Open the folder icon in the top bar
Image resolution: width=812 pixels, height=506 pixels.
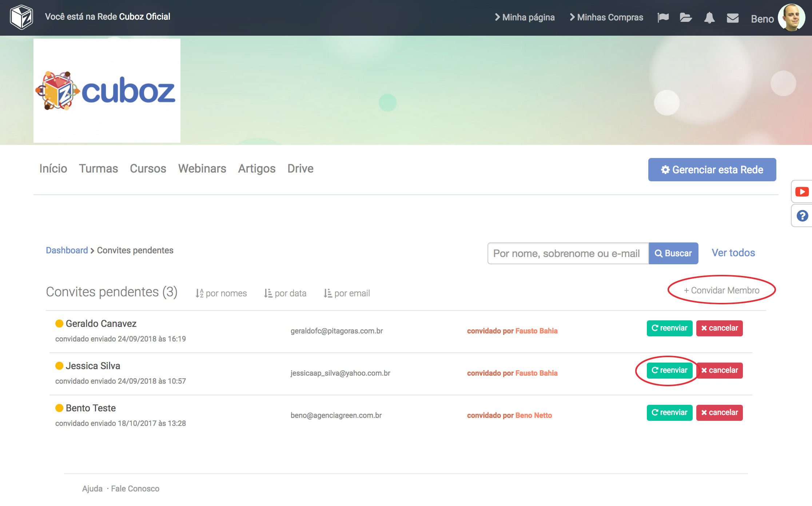[686, 17]
